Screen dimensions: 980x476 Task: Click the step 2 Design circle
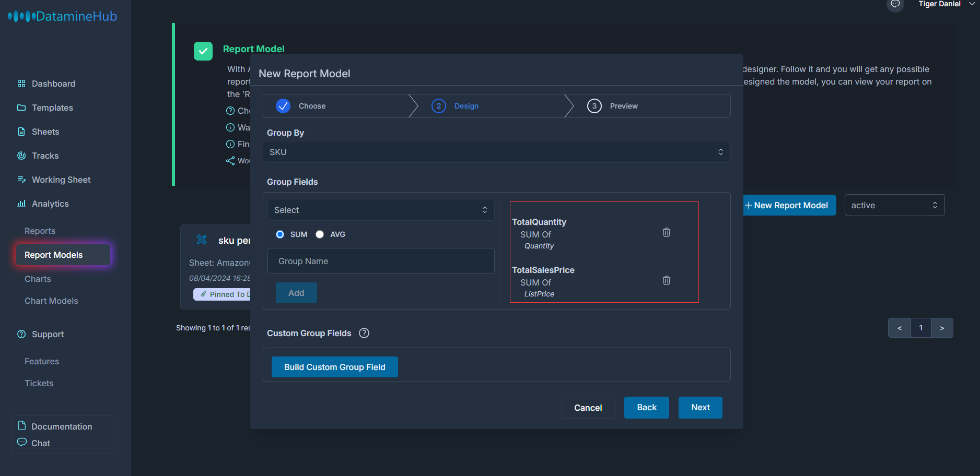[439, 106]
